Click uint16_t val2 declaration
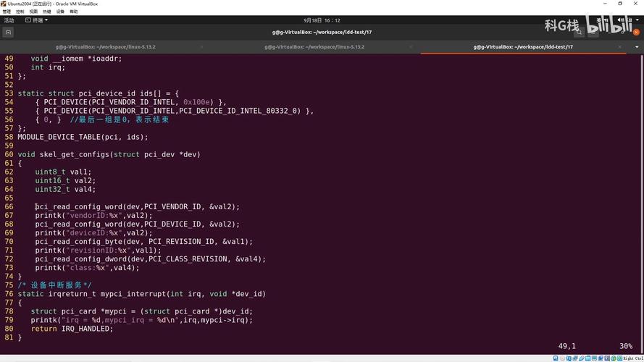 pyautogui.click(x=65, y=180)
